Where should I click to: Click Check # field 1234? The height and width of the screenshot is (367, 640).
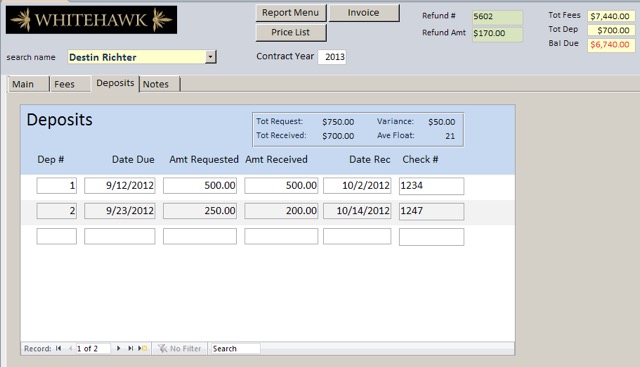coord(431,186)
